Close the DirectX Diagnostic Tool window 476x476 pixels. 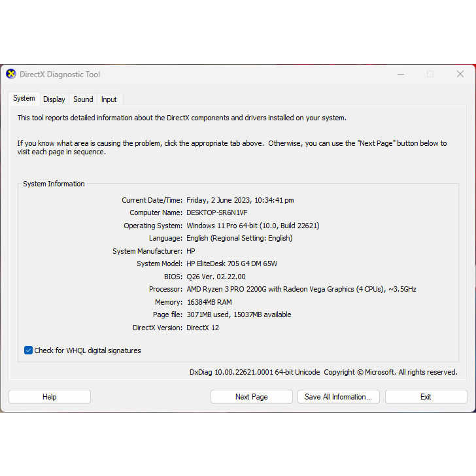pos(460,74)
